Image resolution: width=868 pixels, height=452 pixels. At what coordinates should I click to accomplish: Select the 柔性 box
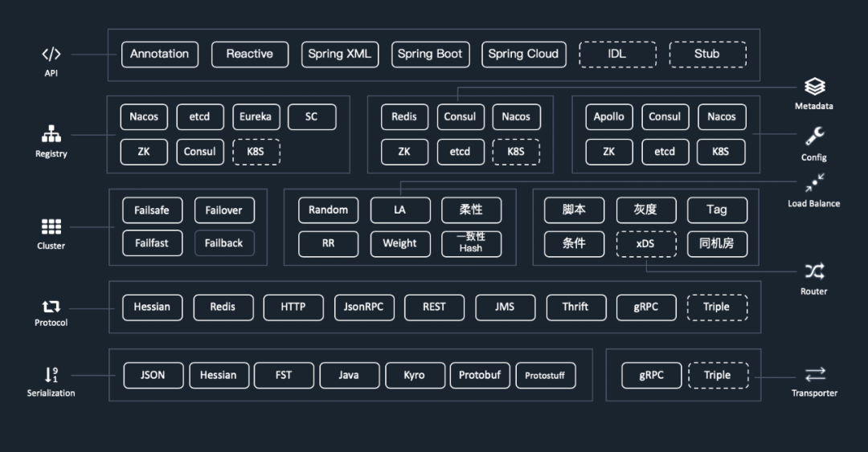(471, 210)
